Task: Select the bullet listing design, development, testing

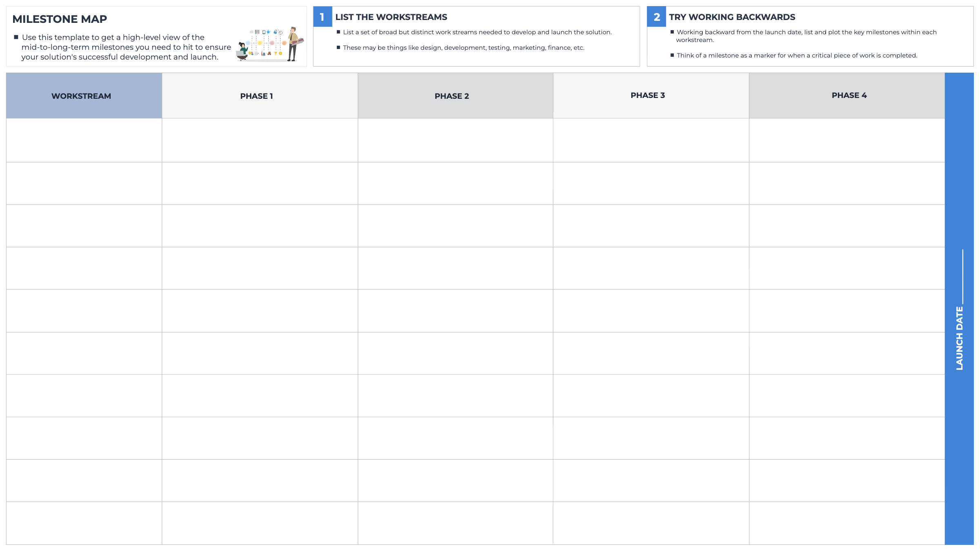Action: point(461,48)
